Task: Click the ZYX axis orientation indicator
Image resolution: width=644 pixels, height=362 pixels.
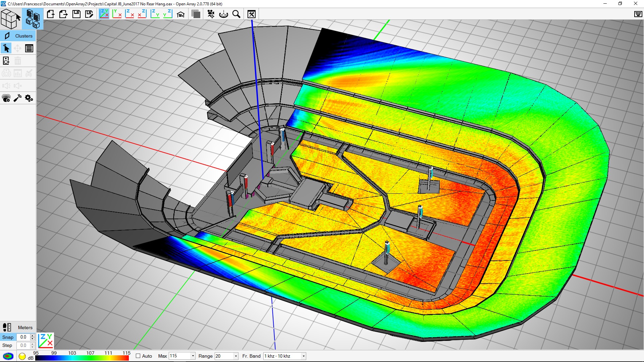Action: click(x=45, y=341)
